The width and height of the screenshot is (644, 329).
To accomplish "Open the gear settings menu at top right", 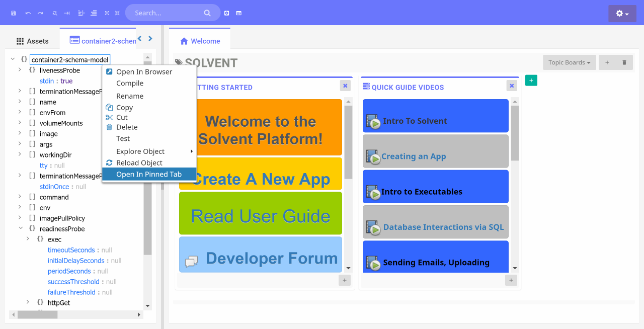I will point(622,14).
